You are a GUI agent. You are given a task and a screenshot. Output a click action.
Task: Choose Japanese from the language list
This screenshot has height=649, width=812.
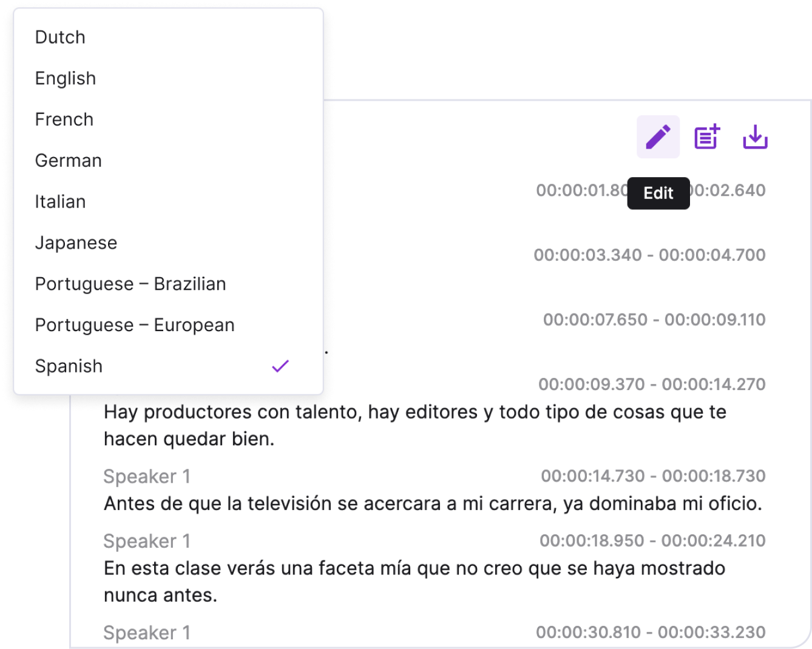(x=76, y=242)
